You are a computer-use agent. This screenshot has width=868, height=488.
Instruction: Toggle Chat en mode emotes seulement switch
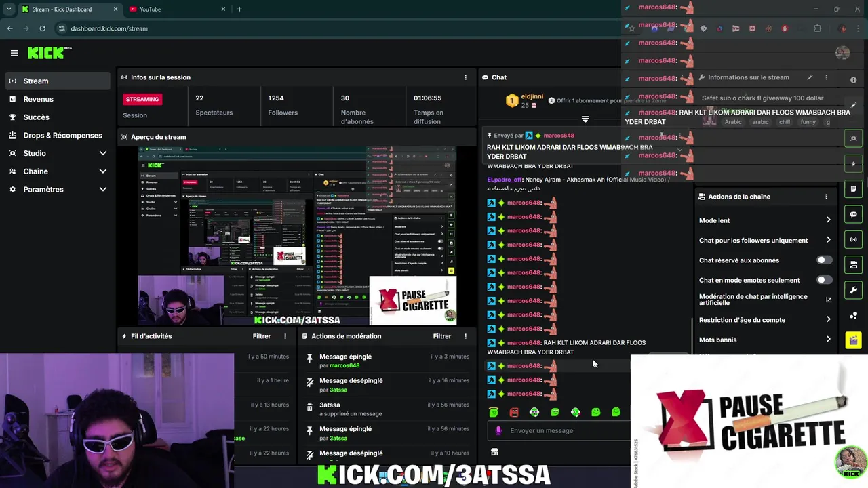(824, 280)
